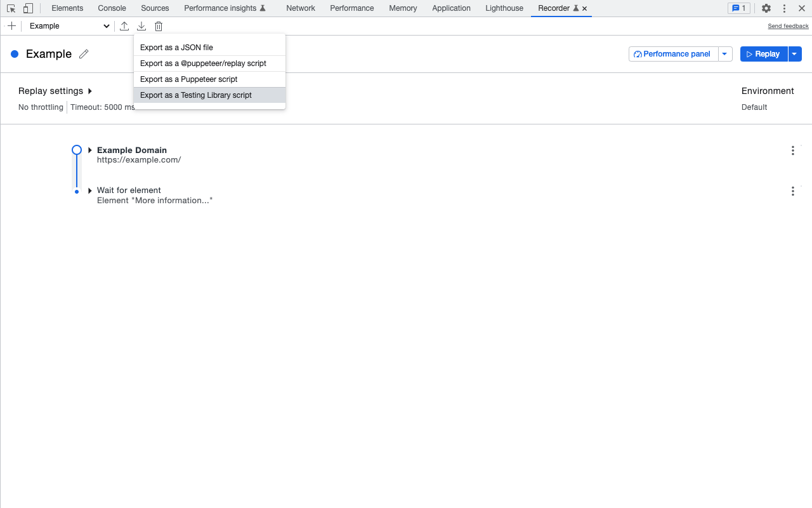Viewport: 812px width, 508px height.
Task: Rename the recording using the pencil icon
Action: coord(84,54)
